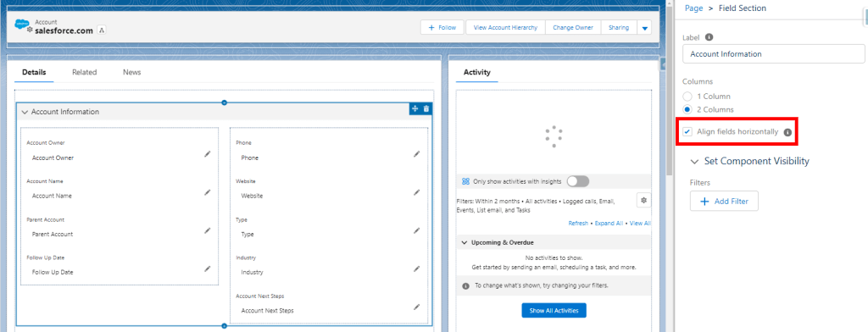Open the dropdown arrow next to Sharing
Viewport: 868px width, 332px height.
tap(644, 28)
